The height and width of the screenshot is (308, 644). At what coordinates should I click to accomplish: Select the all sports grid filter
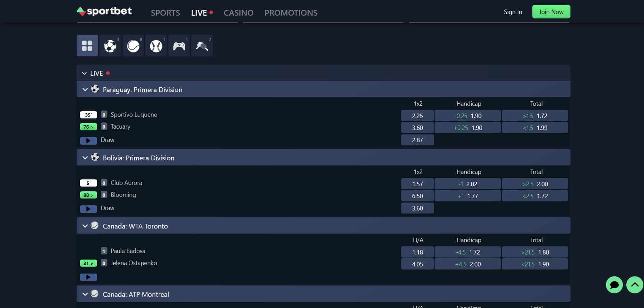[87, 45]
